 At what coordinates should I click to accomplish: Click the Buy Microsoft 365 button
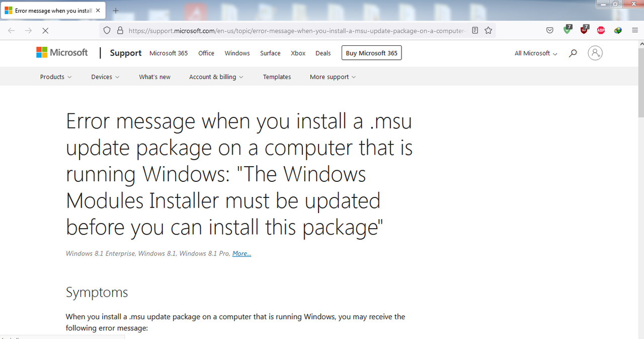pyautogui.click(x=371, y=53)
